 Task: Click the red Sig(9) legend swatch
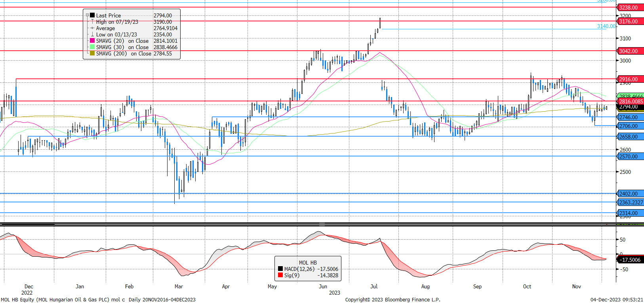click(280, 275)
